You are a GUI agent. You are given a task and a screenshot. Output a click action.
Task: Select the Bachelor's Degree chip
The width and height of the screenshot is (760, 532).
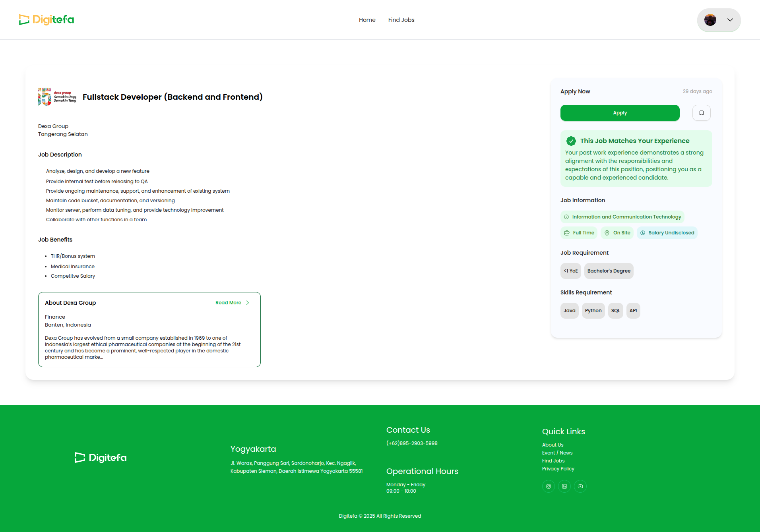pos(609,271)
